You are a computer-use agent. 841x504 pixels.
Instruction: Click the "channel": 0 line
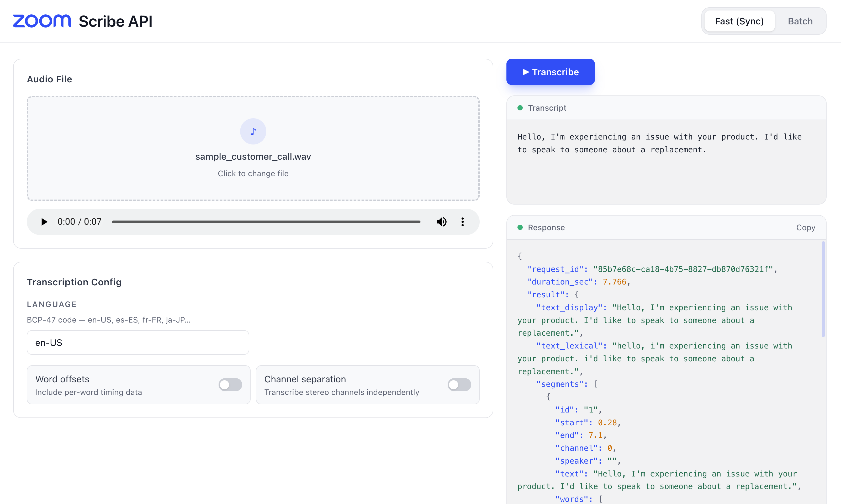click(586, 448)
